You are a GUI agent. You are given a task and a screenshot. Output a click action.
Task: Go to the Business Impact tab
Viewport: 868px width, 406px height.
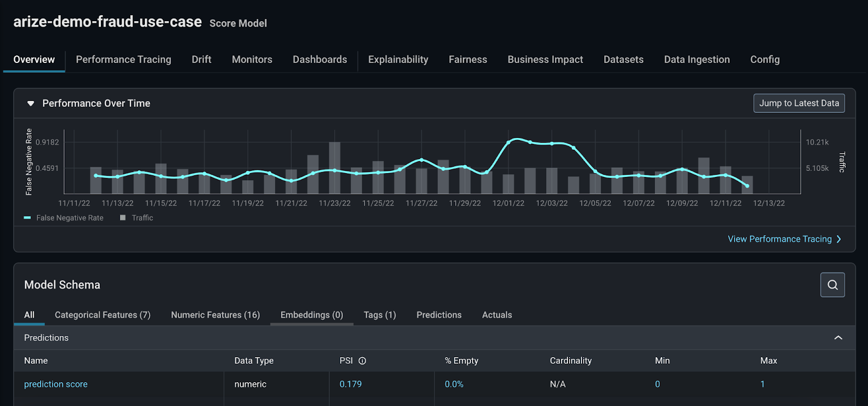point(545,60)
